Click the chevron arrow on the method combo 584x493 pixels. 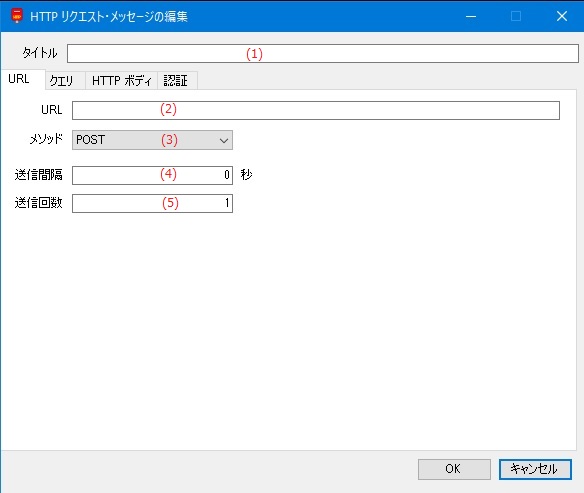click(224, 140)
